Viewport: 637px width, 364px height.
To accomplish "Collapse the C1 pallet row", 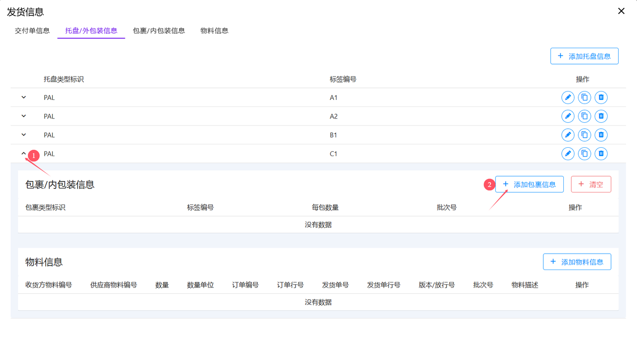I will 24,154.
